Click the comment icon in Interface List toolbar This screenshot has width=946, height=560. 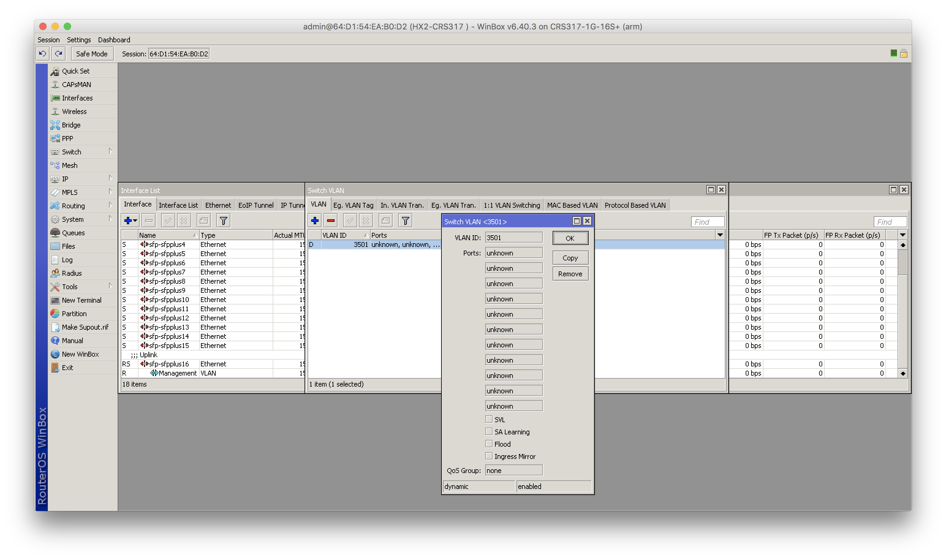[x=204, y=221]
